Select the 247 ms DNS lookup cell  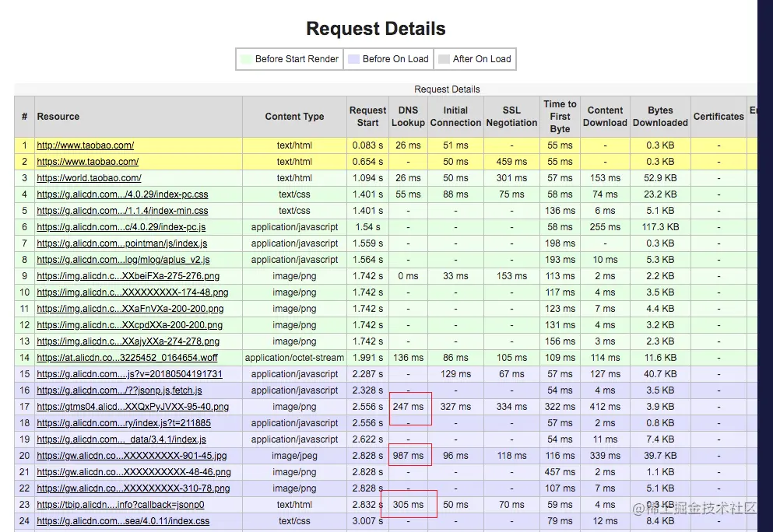pos(408,407)
